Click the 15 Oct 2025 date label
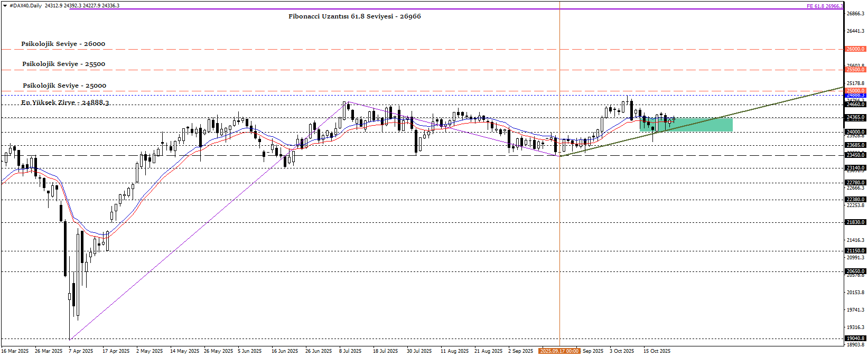Screen dimensions: 868x357 [x=657, y=351]
